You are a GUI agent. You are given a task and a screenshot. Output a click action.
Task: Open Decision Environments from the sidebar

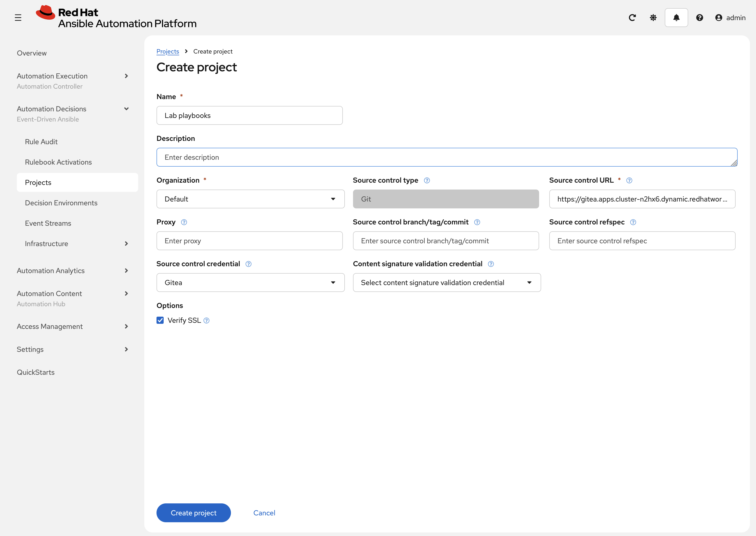click(x=61, y=203)
